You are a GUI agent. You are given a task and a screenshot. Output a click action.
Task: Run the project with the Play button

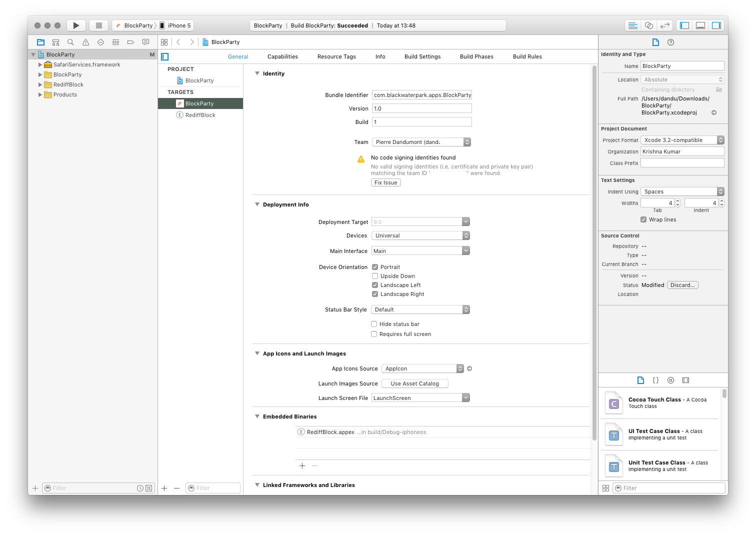(x=76, y=25)
